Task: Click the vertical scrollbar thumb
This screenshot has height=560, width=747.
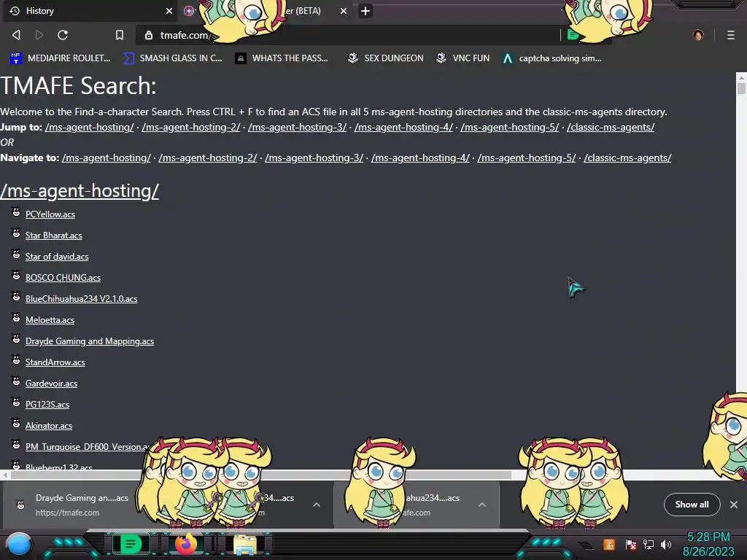Action: click(741, 88)
